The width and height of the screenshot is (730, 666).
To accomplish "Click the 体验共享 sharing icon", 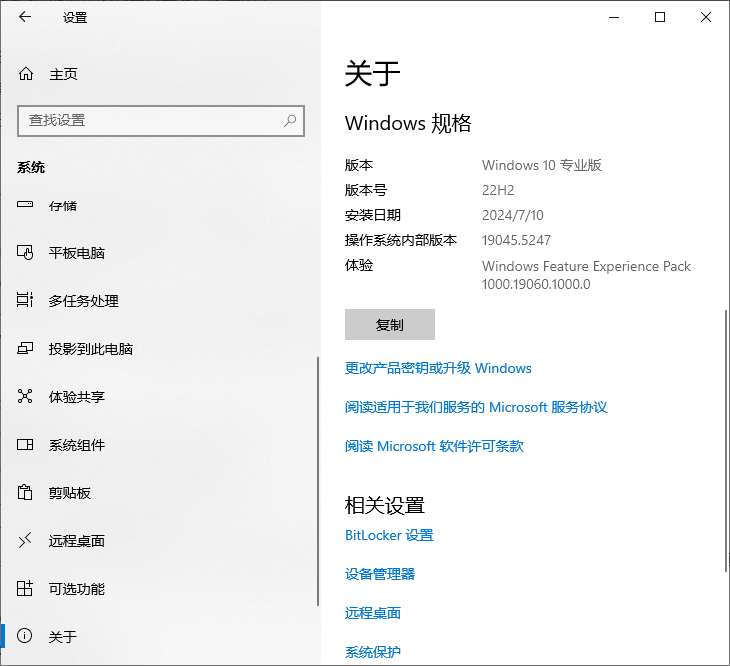I will pos(25,396).
